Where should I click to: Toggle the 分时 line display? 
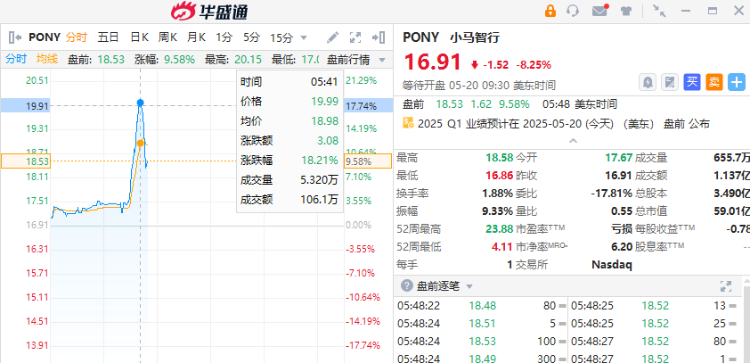click(x=16, y=59)
